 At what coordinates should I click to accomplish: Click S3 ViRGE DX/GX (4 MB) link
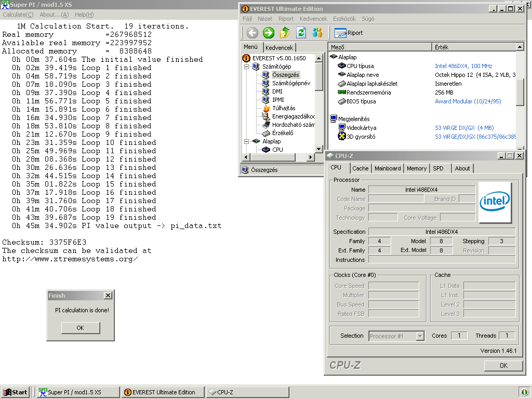point(464,128)
